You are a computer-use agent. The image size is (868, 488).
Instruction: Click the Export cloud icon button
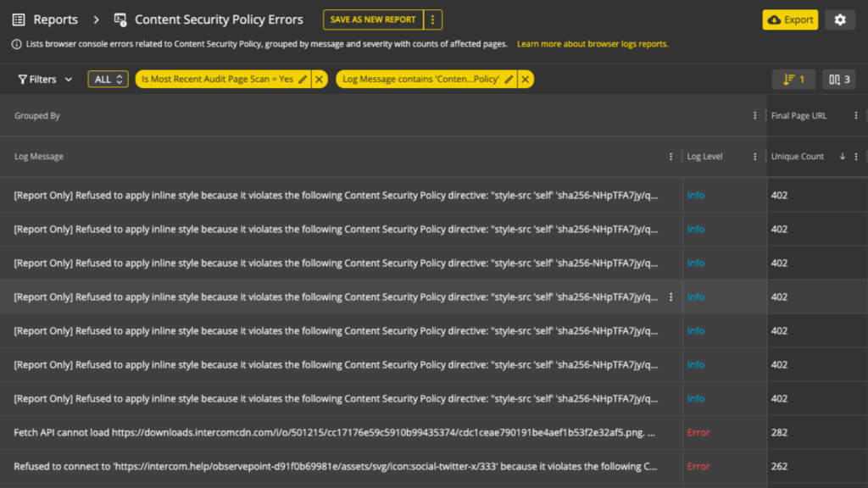(x=776, y=19)
